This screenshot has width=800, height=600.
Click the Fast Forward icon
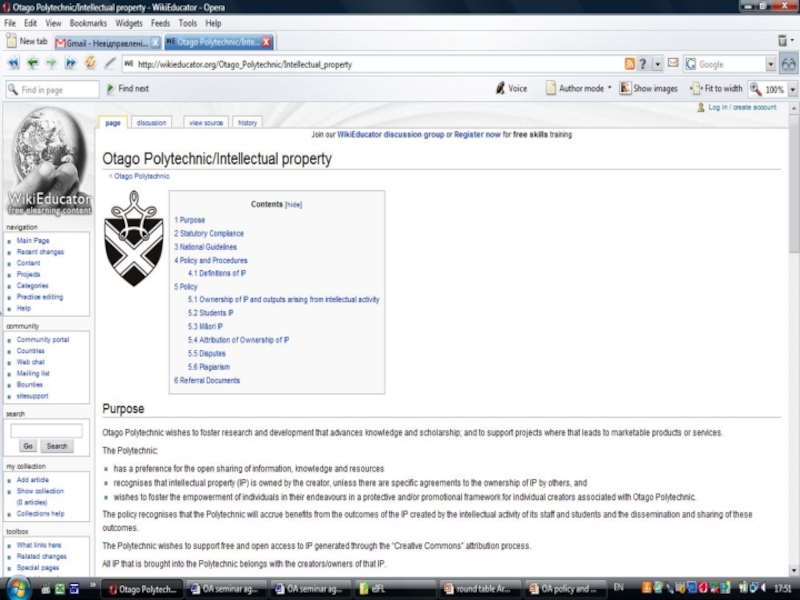[x=70, y=63]
